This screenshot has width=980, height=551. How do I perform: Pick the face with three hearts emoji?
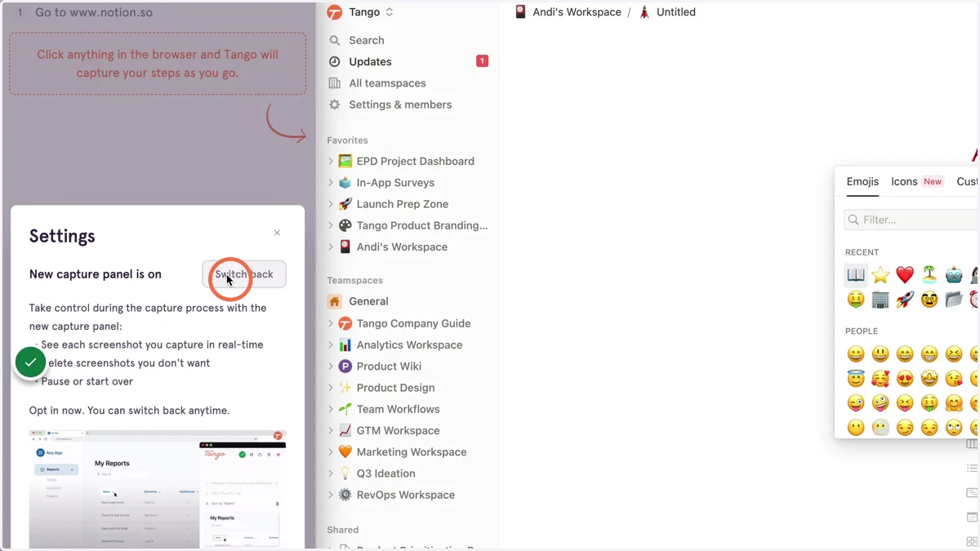click(x=880, y=379)
